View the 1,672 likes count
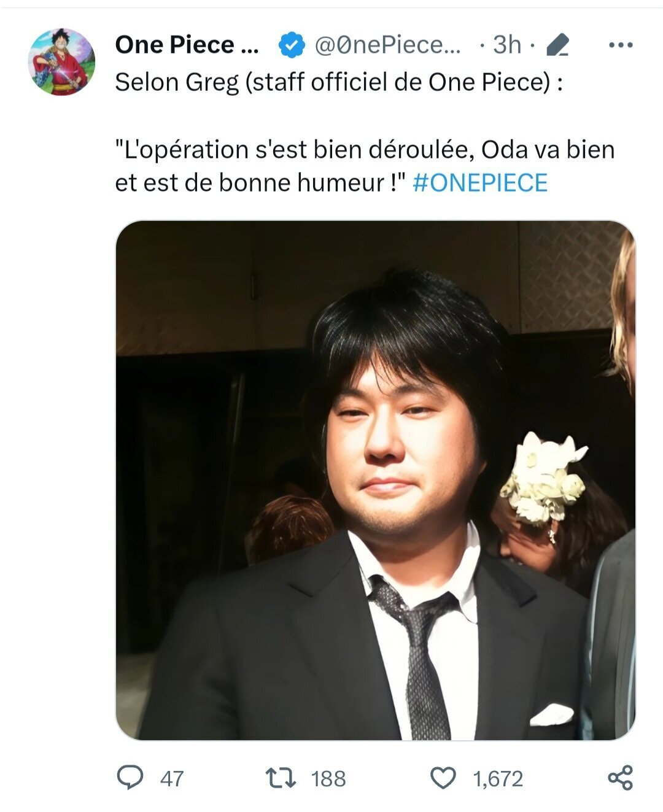Screen dimensions: 663x812 (x=498, y=779)
